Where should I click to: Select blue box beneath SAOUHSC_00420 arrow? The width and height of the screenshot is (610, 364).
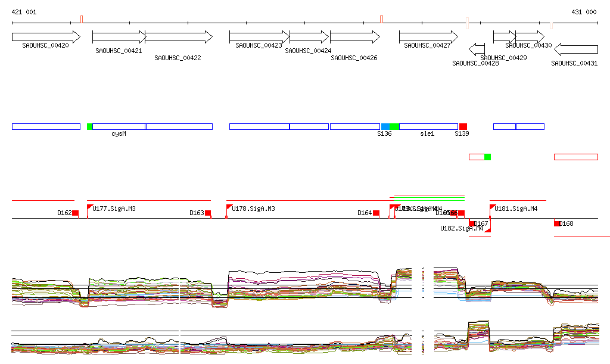pos(46,126)
